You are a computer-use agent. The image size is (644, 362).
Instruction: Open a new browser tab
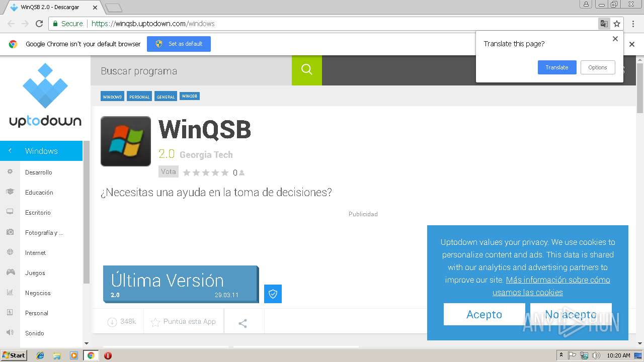pyautogui.click(x=114, y=8)
